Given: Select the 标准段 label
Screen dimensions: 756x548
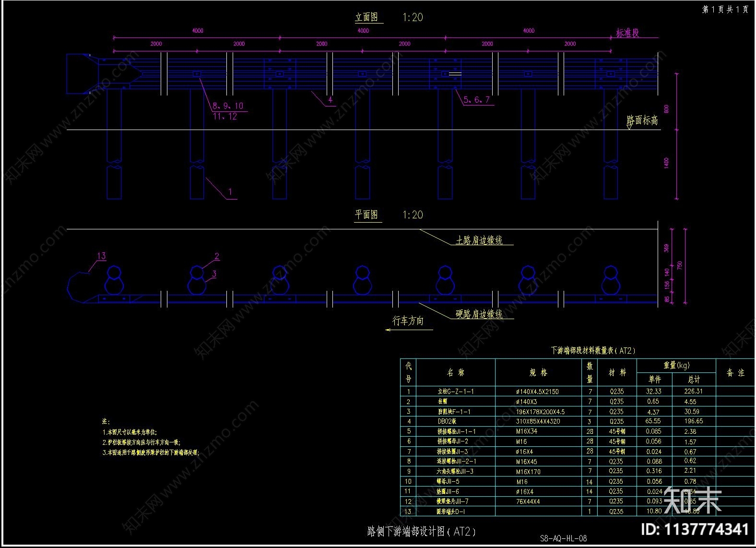Looking at the screenshot, I should coord(628,33).
